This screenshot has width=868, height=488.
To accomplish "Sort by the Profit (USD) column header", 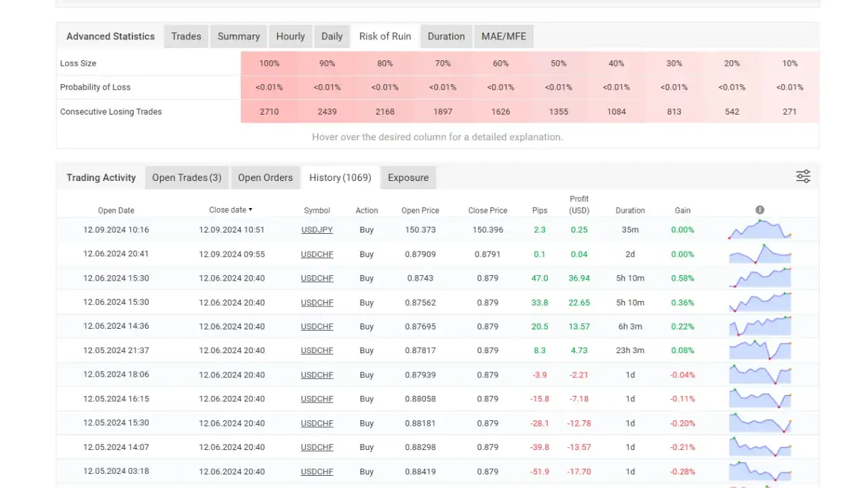I will 579,205.
